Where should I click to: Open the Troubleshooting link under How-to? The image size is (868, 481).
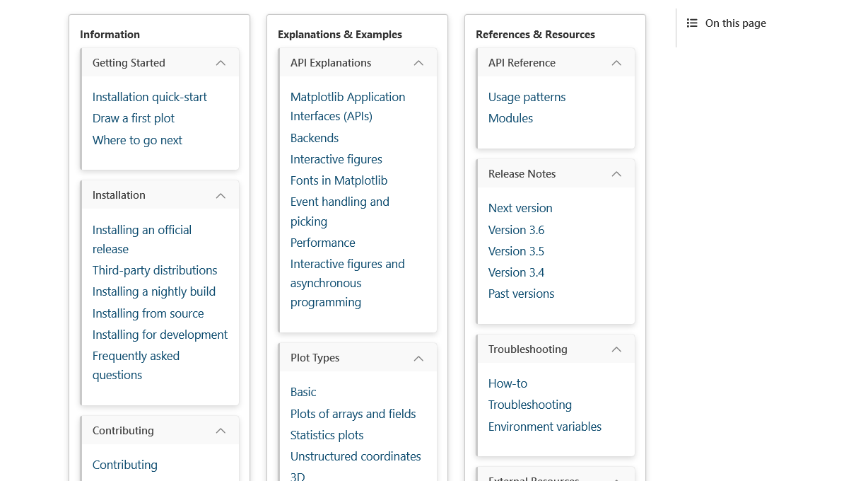point(530,405)
